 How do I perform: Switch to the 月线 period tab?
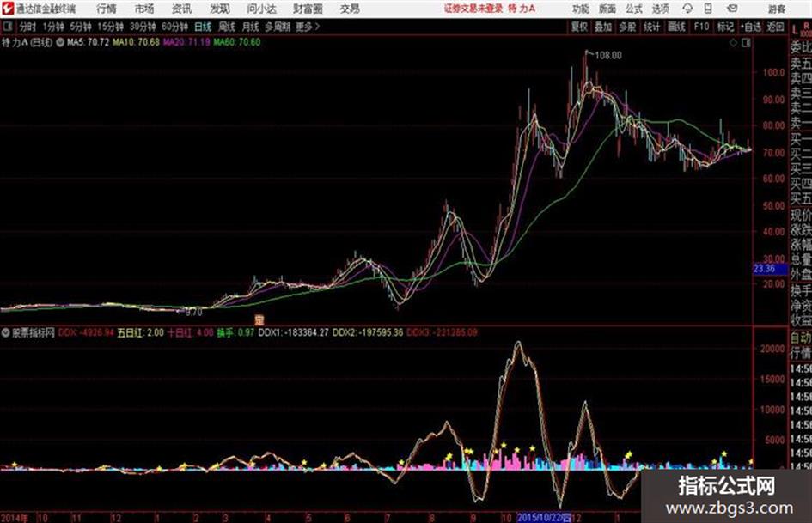pos(251,27)
